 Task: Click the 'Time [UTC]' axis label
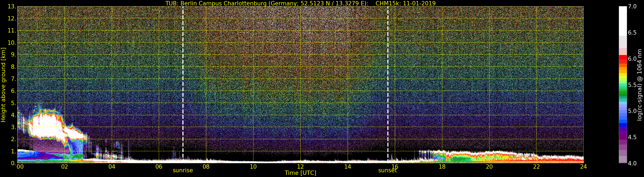point(300,173)
